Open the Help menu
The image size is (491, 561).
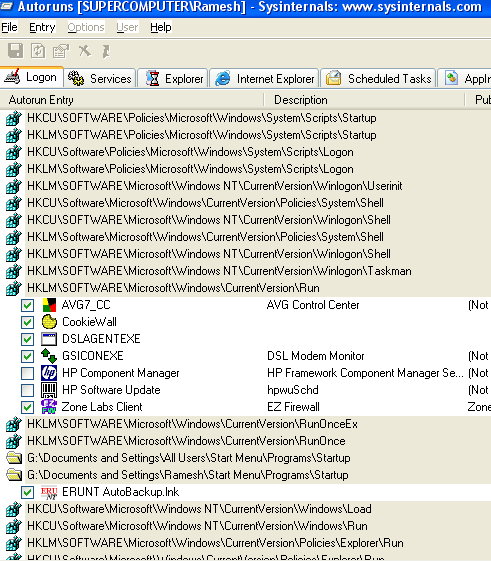click(x=161, y=27)
